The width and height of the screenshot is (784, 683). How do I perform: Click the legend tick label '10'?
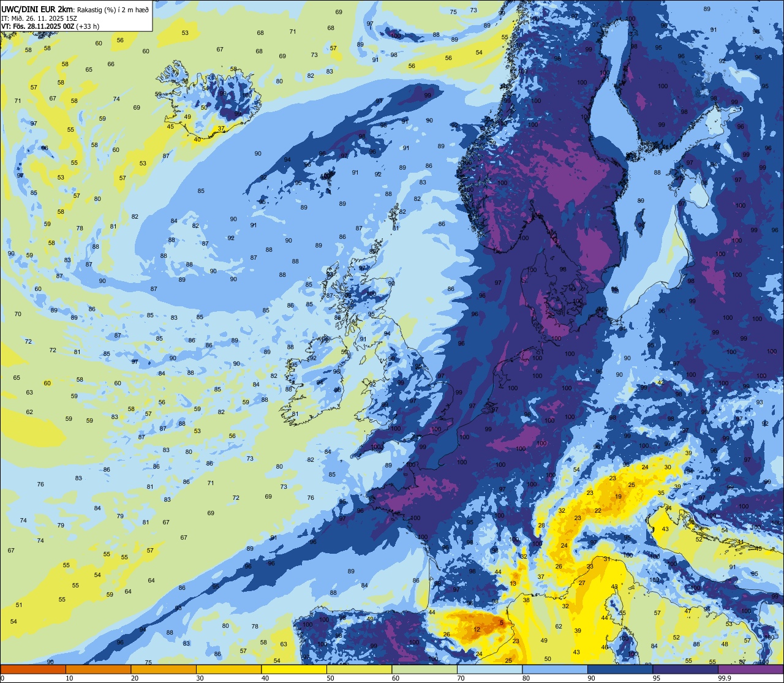69,678
